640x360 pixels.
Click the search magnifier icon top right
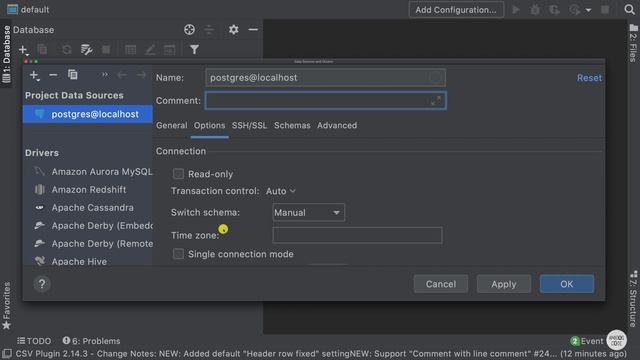[x=629, y=10]
